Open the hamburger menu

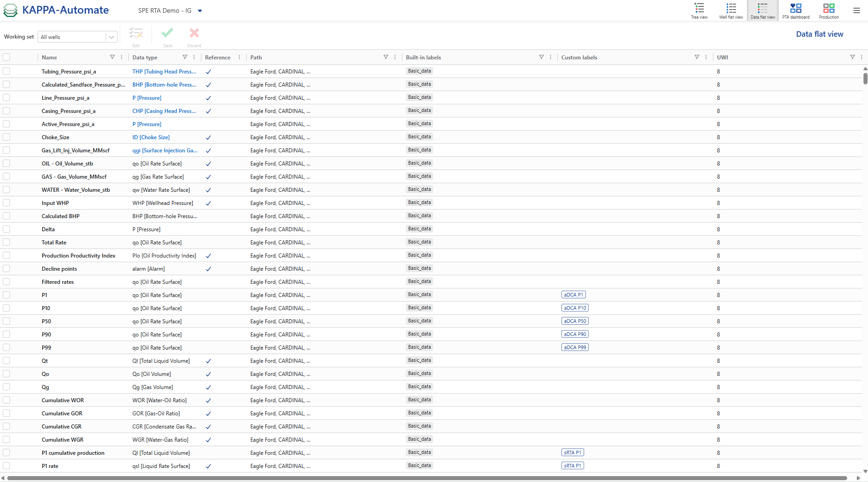coord(856,10)
